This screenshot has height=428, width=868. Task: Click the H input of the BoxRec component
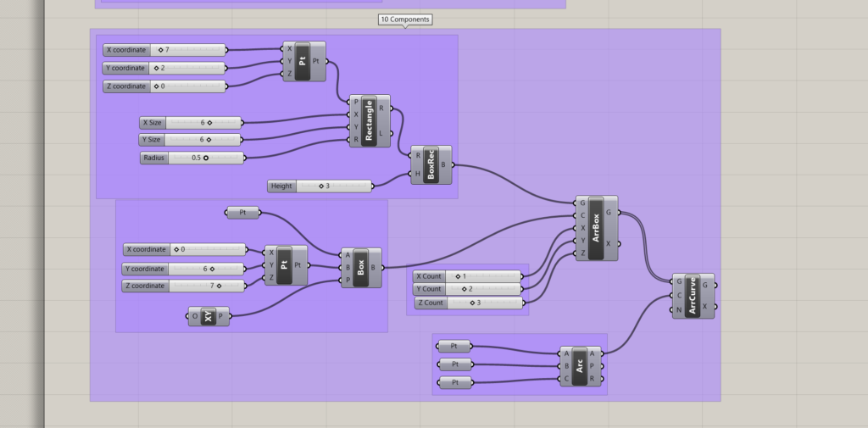418,174
